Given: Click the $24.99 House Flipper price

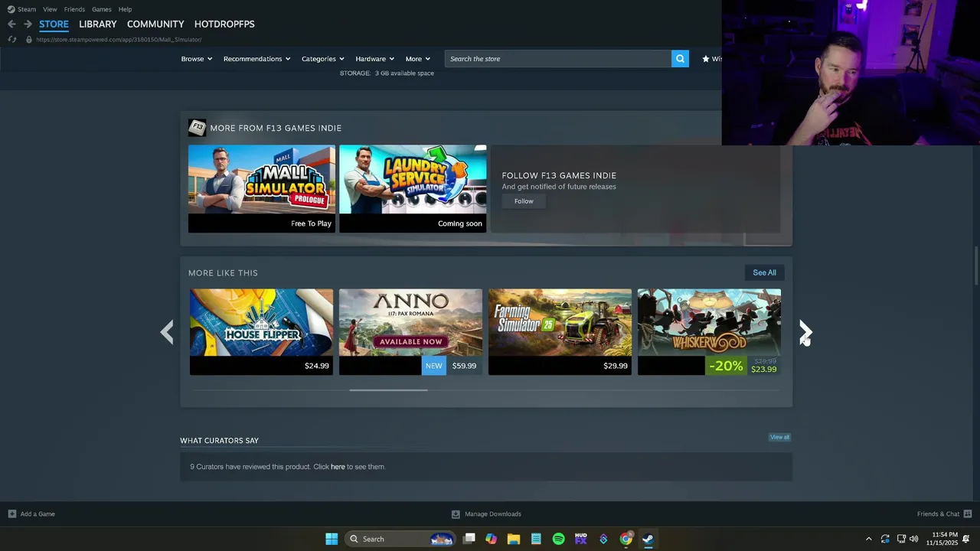Looking at the screenshot, I should click(317, 366).
